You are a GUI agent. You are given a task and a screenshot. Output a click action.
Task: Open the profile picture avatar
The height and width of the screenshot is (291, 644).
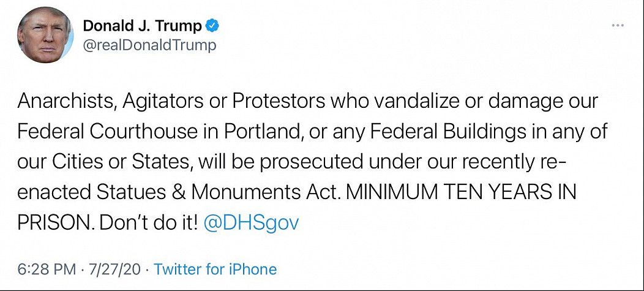[42, 36]
